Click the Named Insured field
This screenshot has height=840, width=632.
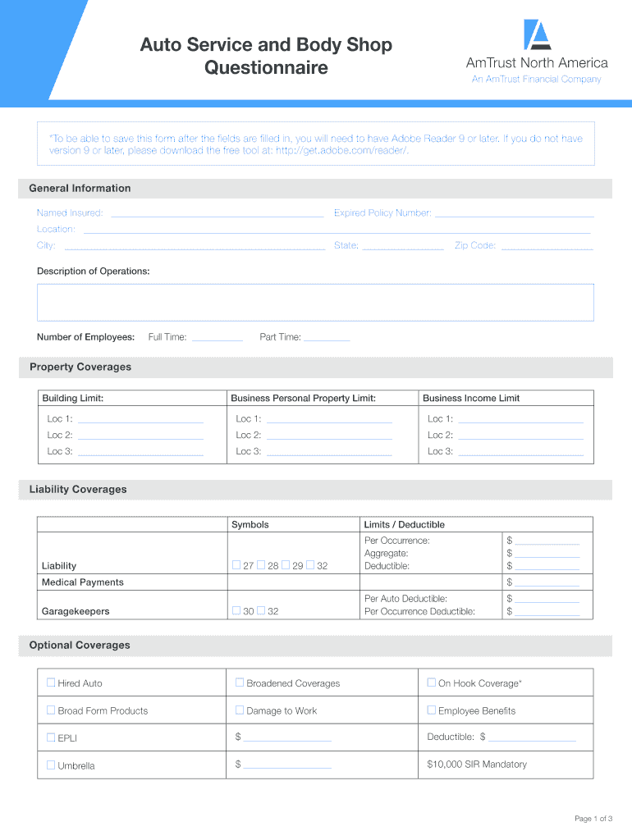tap(217, 212)
